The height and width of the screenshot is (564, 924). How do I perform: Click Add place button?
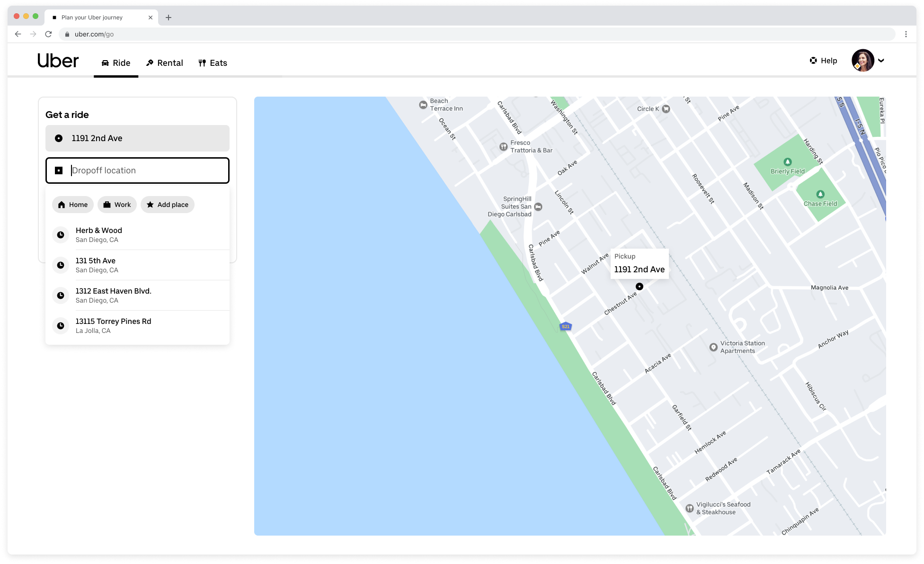coord(168,205)
